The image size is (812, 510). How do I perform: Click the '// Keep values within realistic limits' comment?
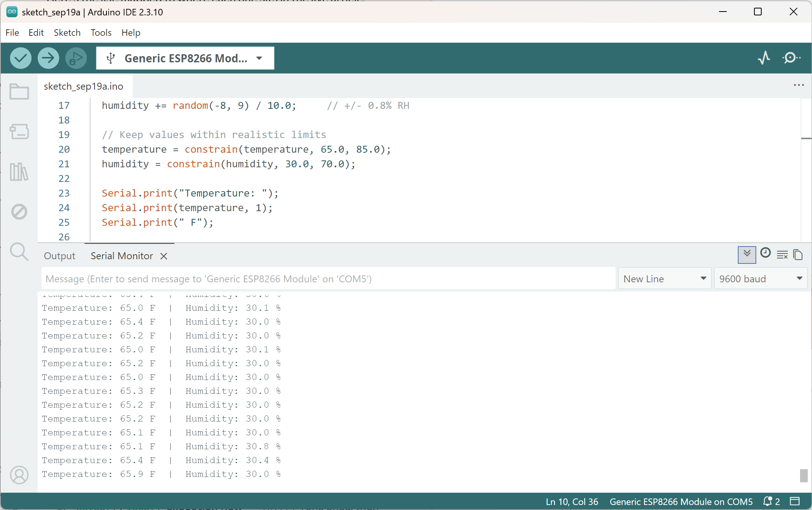pos(214,135)
